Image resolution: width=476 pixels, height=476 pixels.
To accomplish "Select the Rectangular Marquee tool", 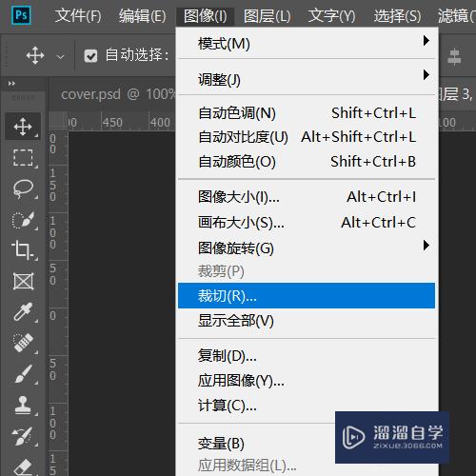I will (x=23, y=157).
